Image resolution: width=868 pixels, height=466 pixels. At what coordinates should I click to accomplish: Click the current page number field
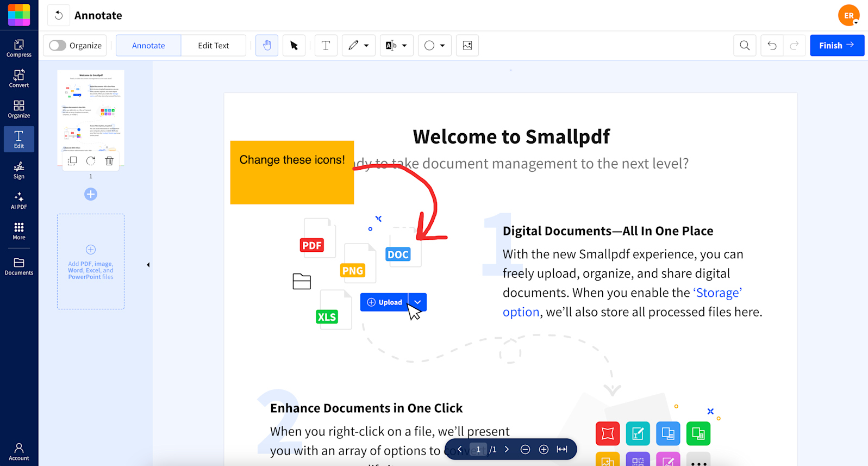tap(478, 449)
